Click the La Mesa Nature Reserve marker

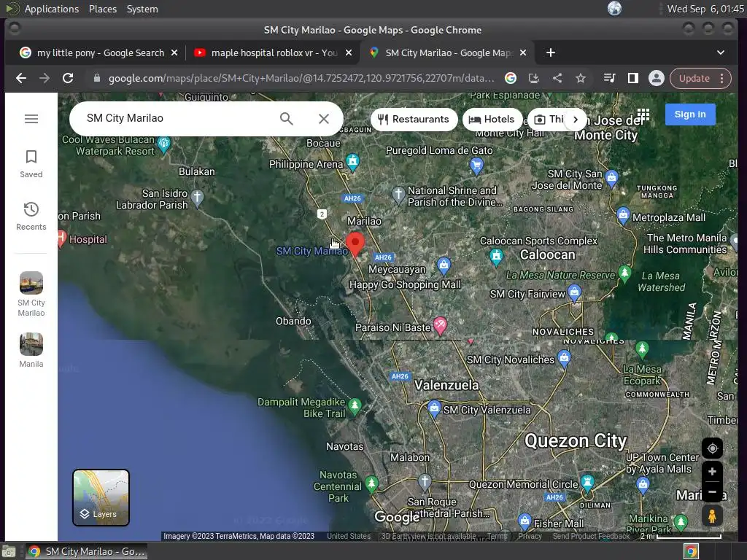tap(624, 273)
